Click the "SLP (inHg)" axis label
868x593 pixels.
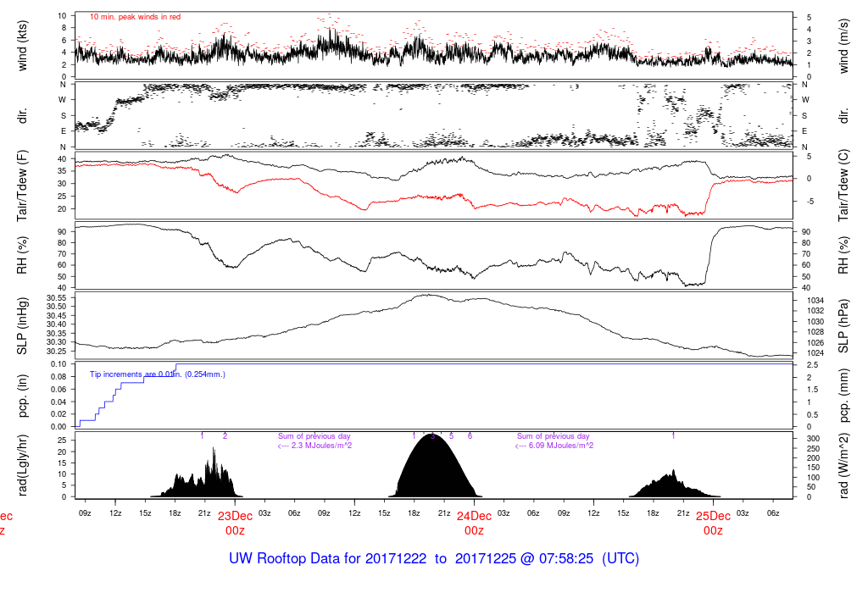pyautogui.click(x=22, y=326)
